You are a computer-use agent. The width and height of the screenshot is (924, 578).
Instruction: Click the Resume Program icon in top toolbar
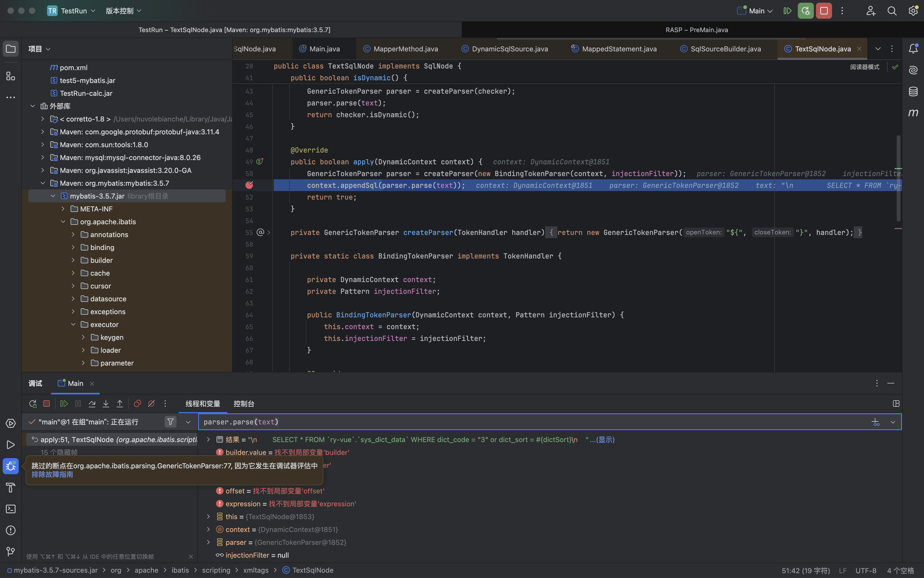tap(787, 11)
